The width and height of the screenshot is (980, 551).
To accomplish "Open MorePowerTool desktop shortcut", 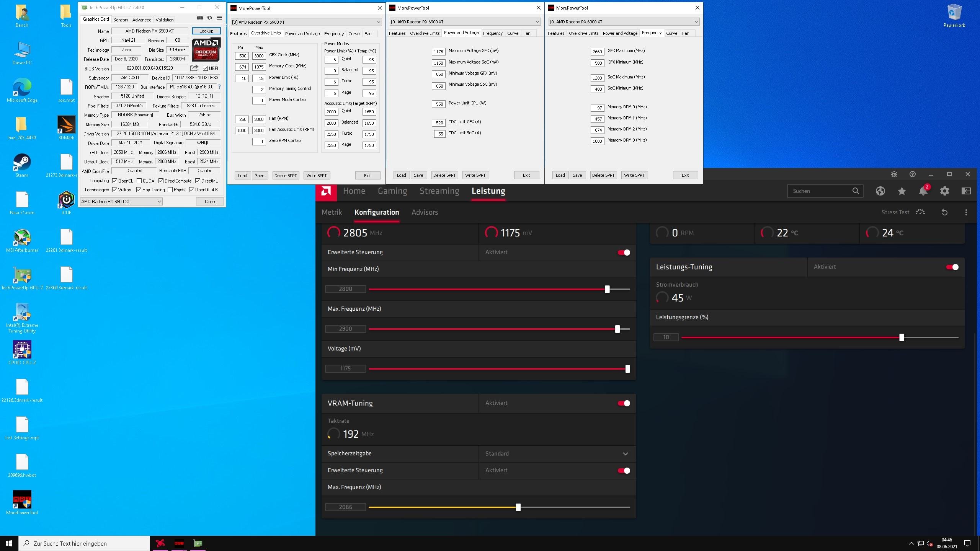I will (22, 503).
